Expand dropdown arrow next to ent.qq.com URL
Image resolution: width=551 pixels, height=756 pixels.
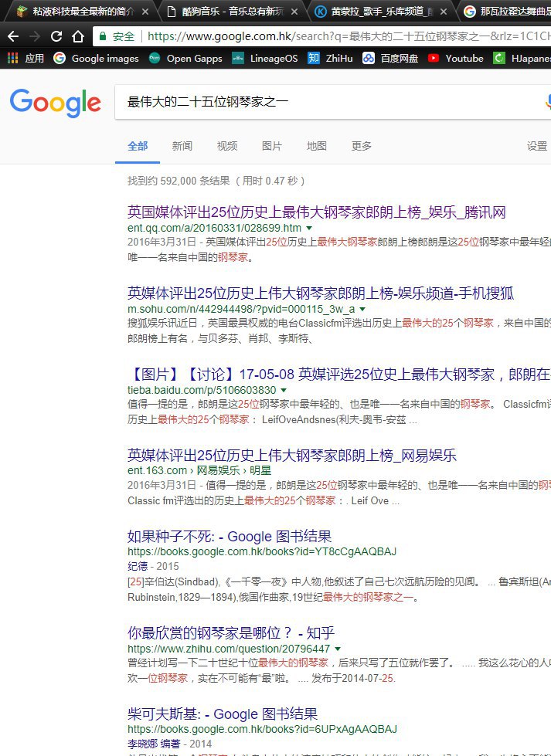point(309,229)
